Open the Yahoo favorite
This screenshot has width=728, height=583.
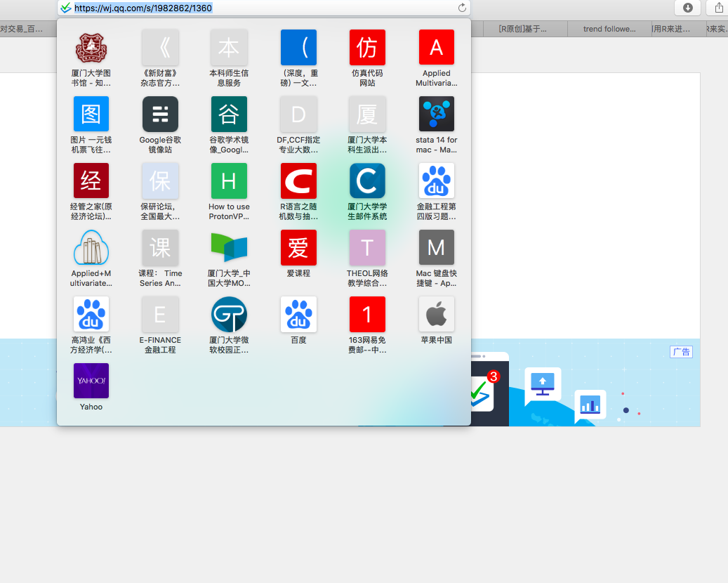91,387
